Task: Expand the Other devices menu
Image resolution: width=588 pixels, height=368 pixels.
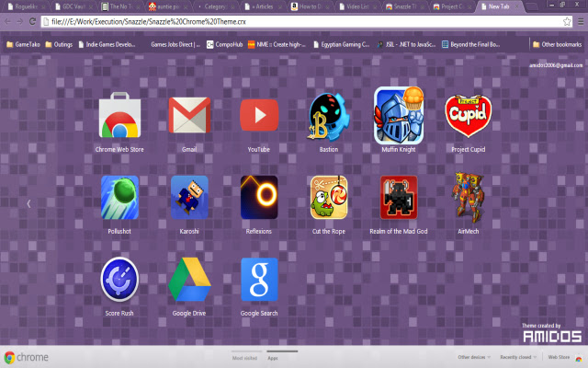Action: 474,357
